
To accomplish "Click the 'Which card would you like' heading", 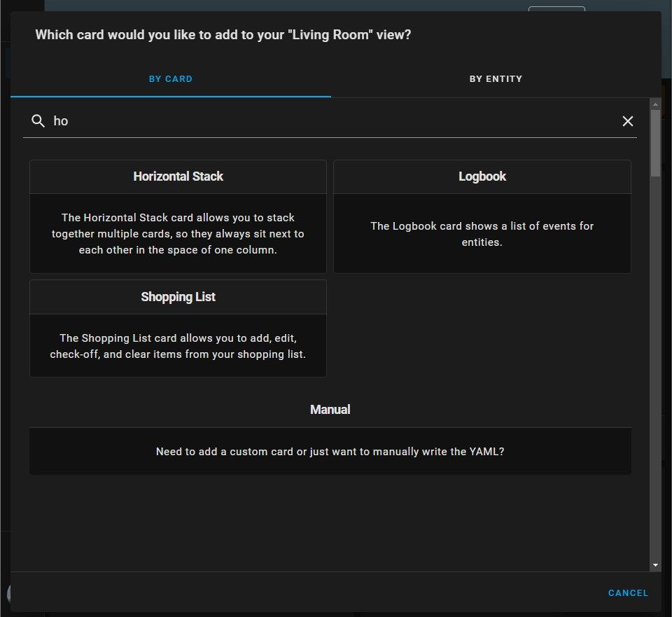I will click(223, 35).
